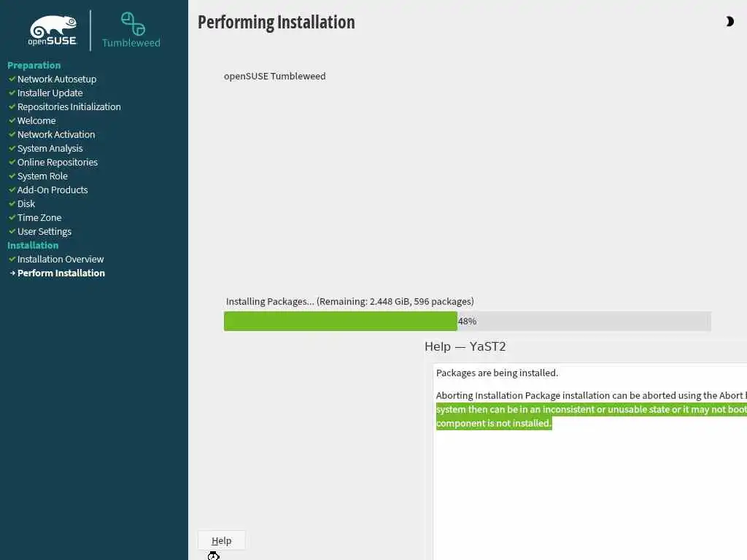Click the highlighted inconsistent state warning text
Viewport: 747px width, 560px height.
point(591,416)
